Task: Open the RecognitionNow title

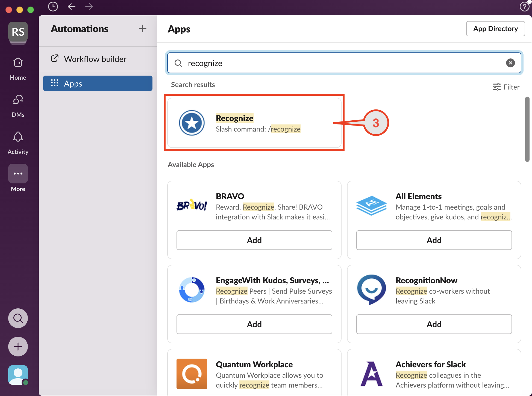Action: click(427, 280)
